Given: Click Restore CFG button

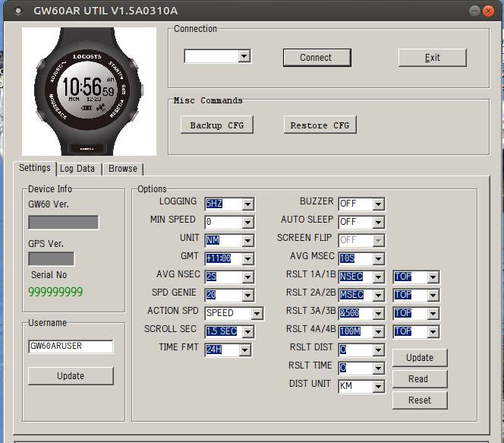Looking at the screenshot, I should tap(320, 125).
